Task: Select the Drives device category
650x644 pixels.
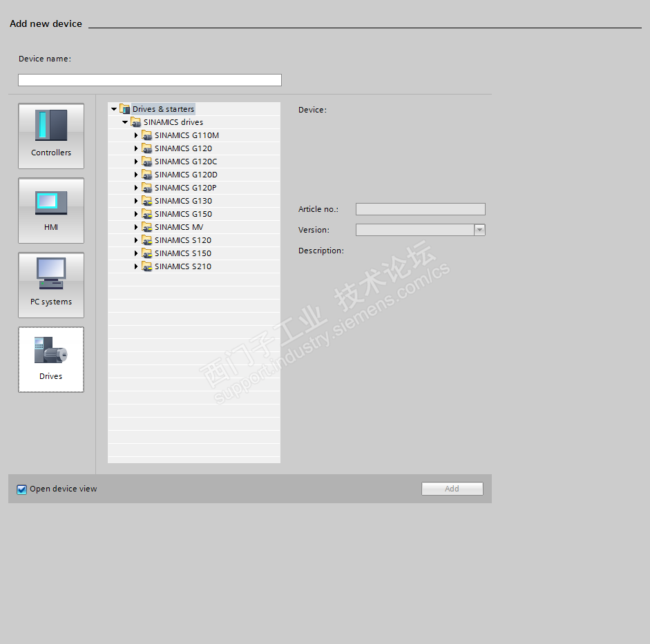Action: point(51,360)
